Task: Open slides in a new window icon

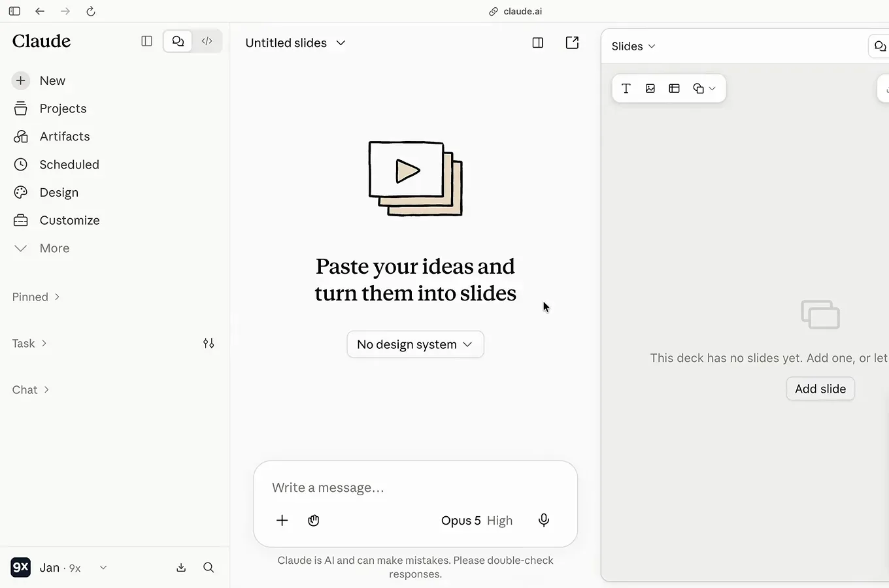Action: tap(572, 43)
